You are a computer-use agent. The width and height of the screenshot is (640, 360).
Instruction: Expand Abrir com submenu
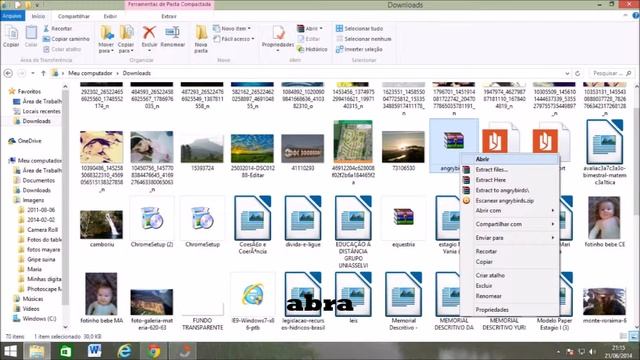[x=510, y=211]
